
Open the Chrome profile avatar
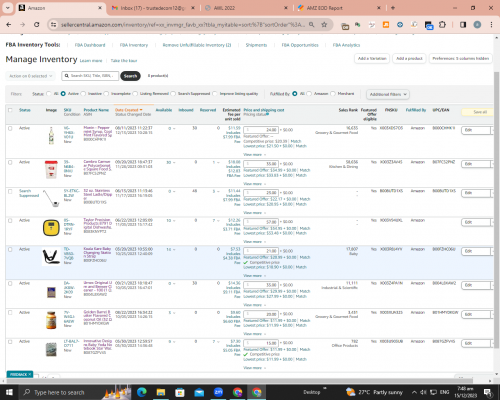pos(477,25)
